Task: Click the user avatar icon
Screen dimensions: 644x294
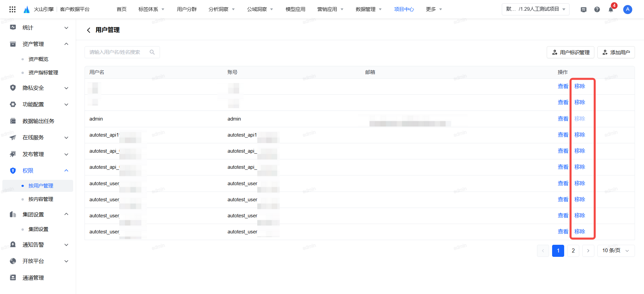Action: click(x=628, y=9)
